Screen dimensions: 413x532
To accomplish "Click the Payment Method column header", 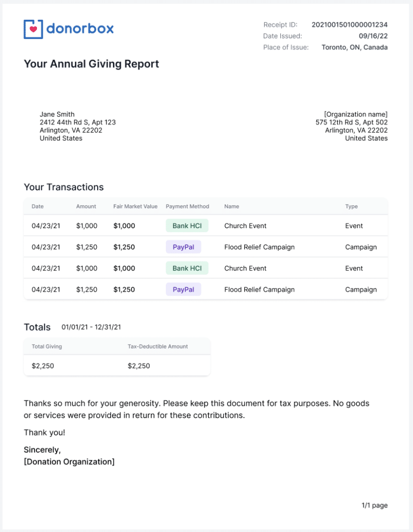I will coord(187,206).
